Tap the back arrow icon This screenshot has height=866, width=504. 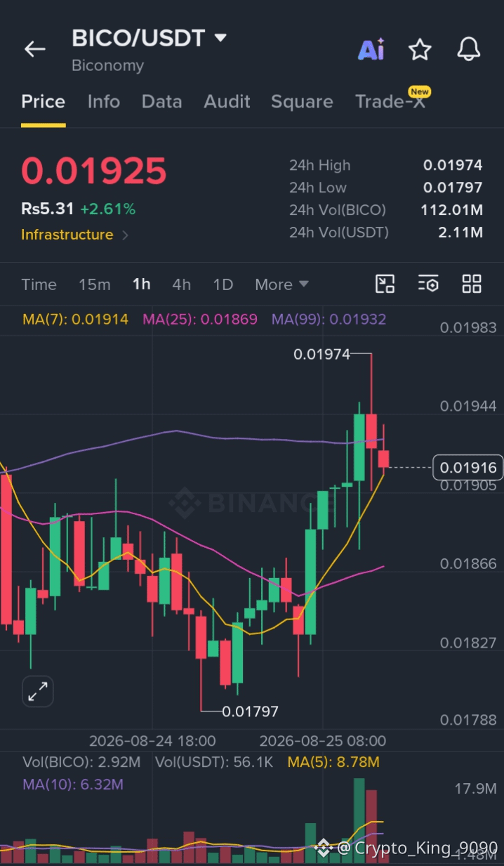click(34, 49)
